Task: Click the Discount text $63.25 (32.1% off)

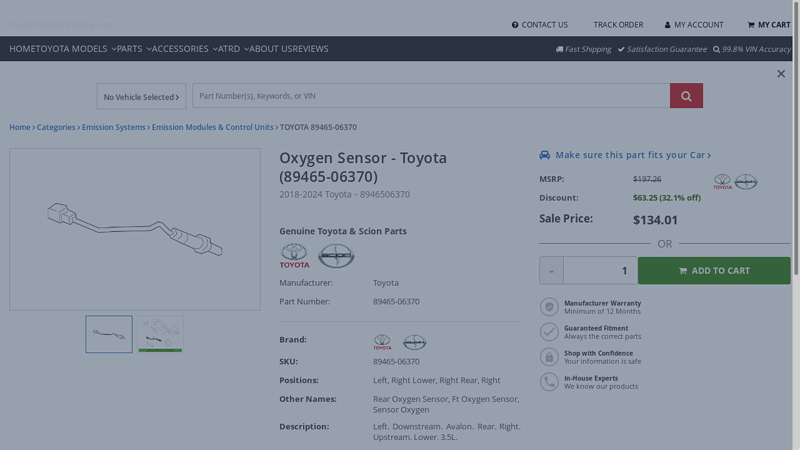Action: pyautogui.click(x=667, y=197)
